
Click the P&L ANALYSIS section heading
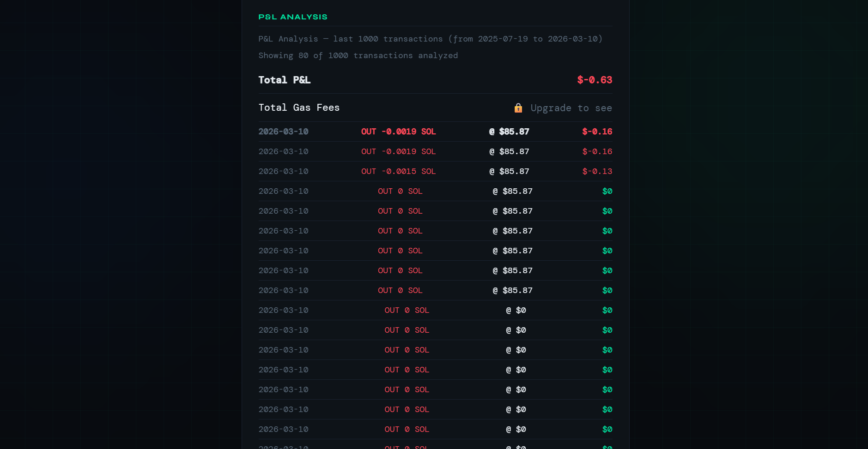point(293,17)
